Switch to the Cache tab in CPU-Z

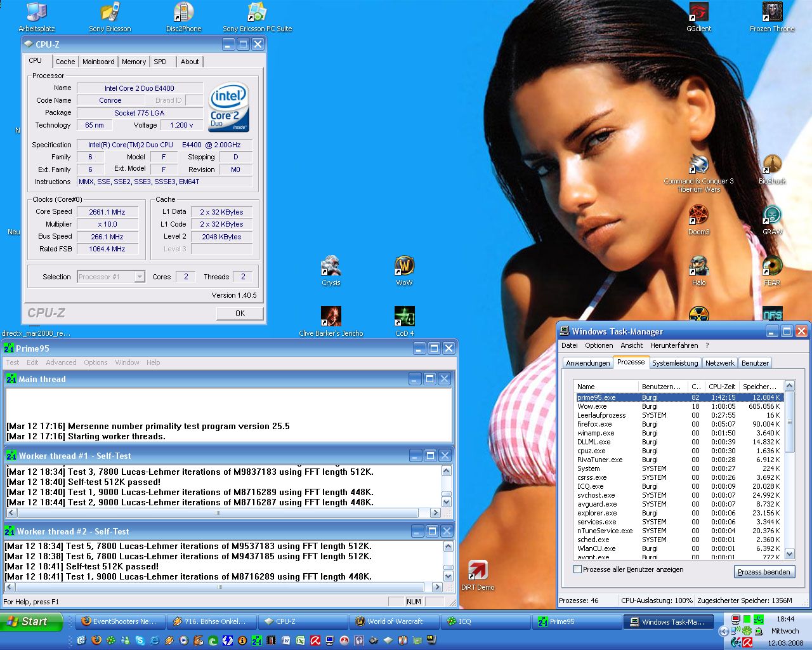65,62
